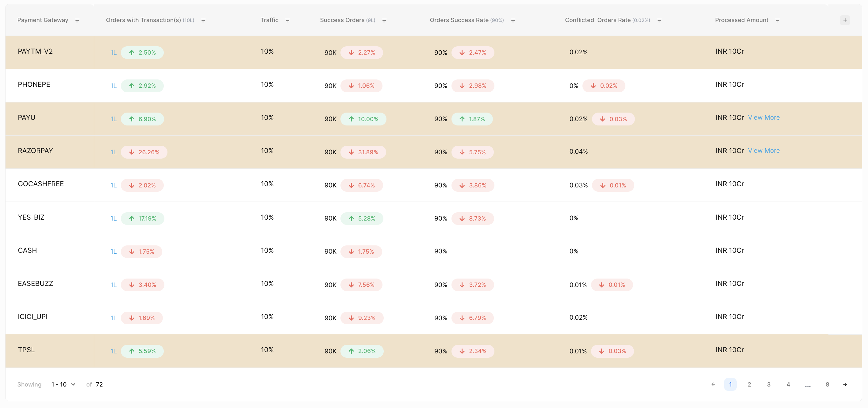This screenshot has height=408, width=868.
Task: Open the Success Orders filter icon
Action: tap(384, 21)
